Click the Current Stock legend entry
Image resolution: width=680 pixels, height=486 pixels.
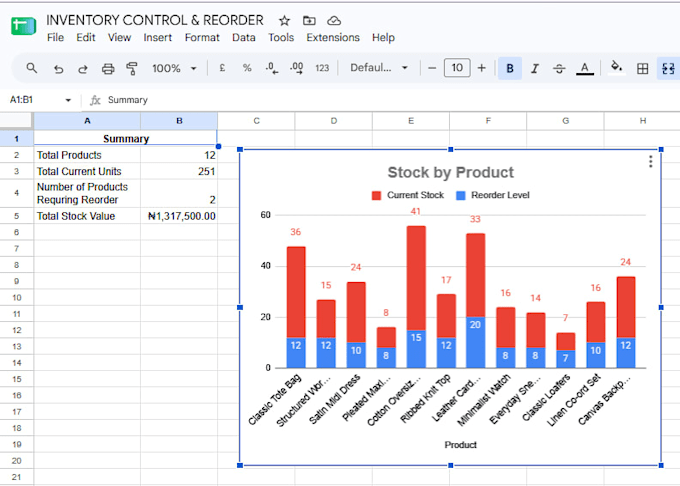[x=408, y=195]
